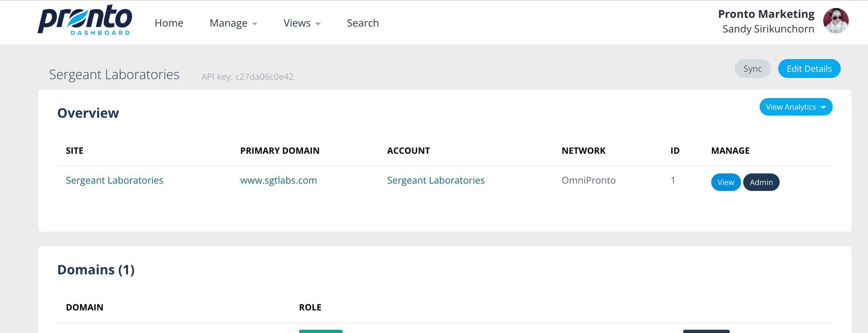Image resolution: width=868 pixels, height=333 pixels.
Task: Click the Edit Details button
Action: click(809, 69)
